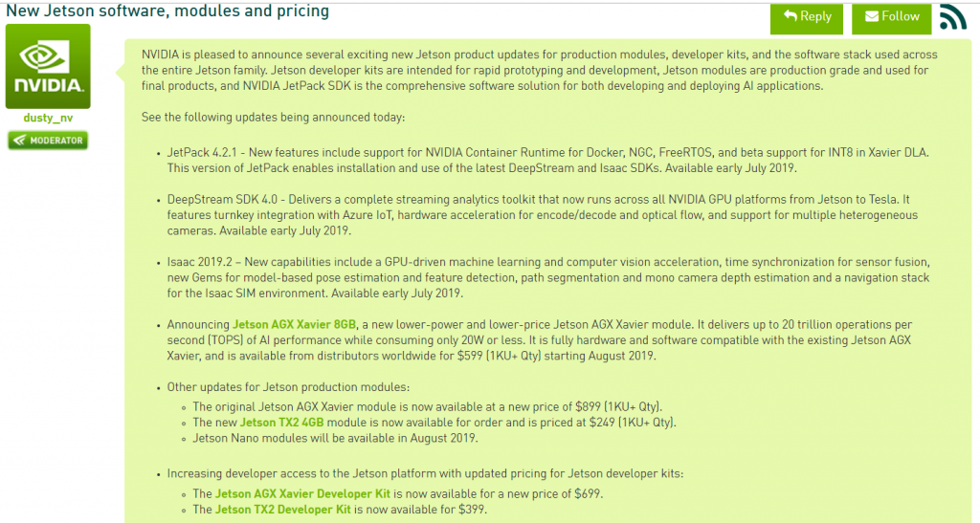Click the JetPack 4.2.1 bullet text
This screenshot has width=980, height=523.
547,161
